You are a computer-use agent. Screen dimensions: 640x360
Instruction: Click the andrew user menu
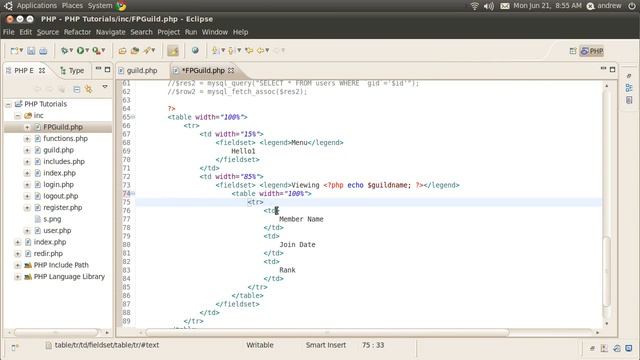(x=604, y=6)
